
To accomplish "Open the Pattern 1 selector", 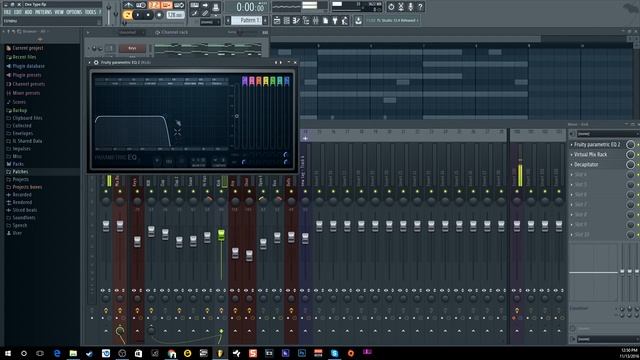I will point(247,20).
